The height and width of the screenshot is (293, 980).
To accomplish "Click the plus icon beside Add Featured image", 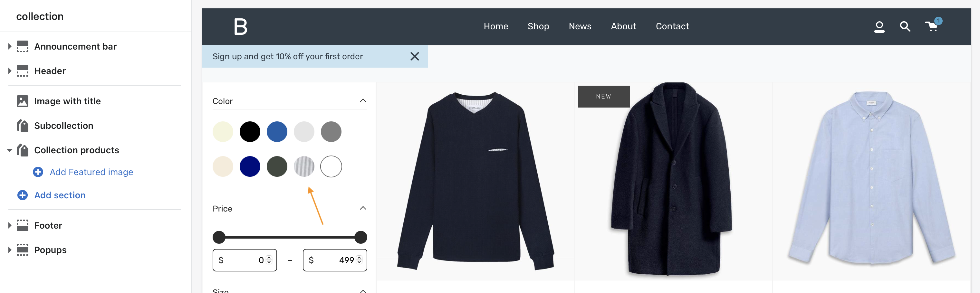I will (38, 172).
